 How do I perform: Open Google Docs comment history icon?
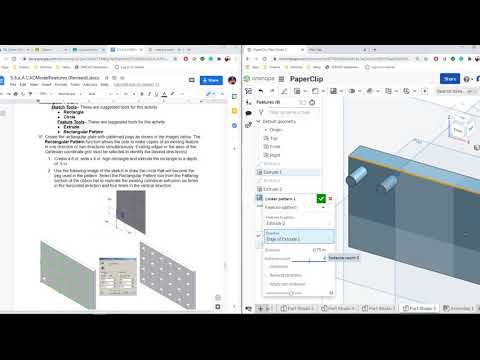click(x=192, y=80)
